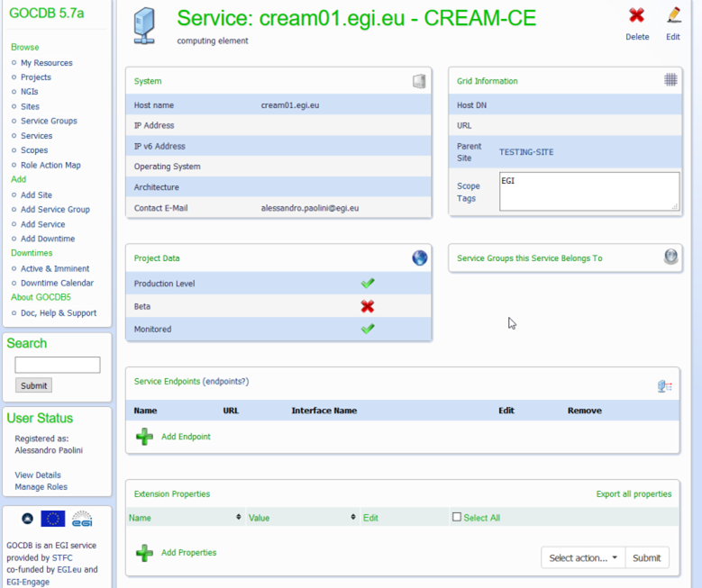Click the Service Endpoints panel icon
This screenshot has height=588, width=702.
pos(665,385)
